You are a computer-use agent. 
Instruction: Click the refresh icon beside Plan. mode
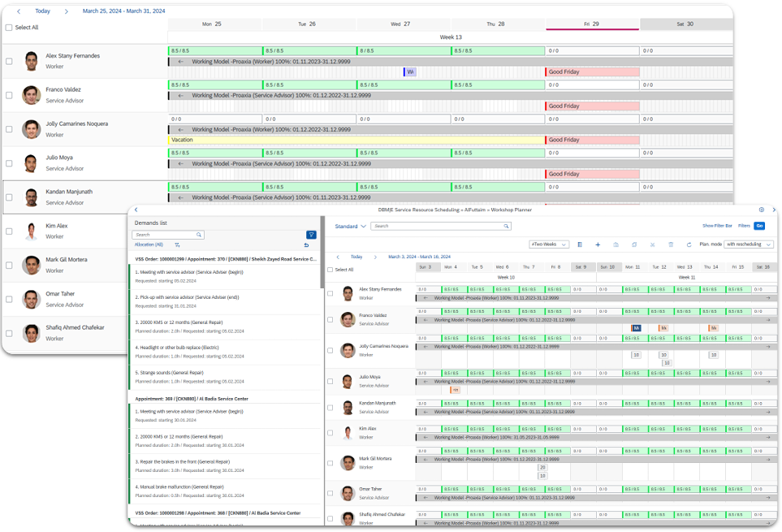tap(689, 244)
